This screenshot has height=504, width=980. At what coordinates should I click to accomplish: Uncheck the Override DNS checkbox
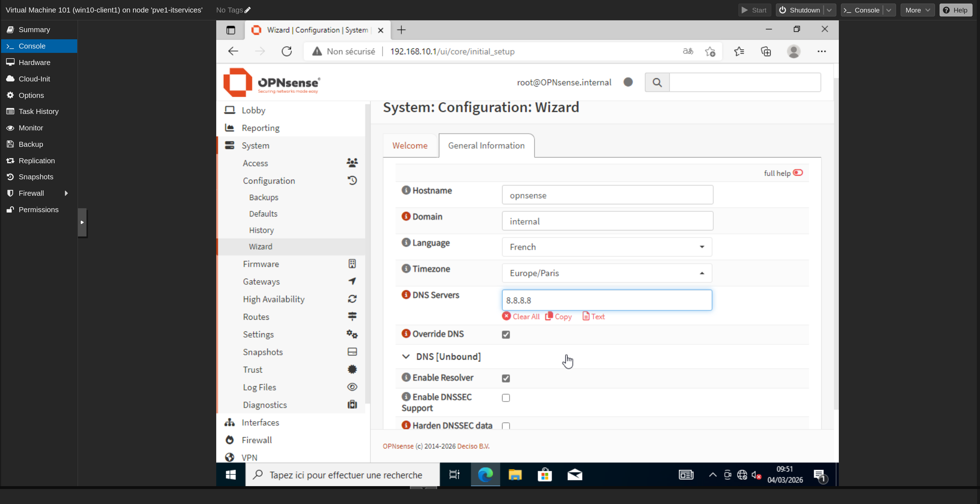[506, 334]
